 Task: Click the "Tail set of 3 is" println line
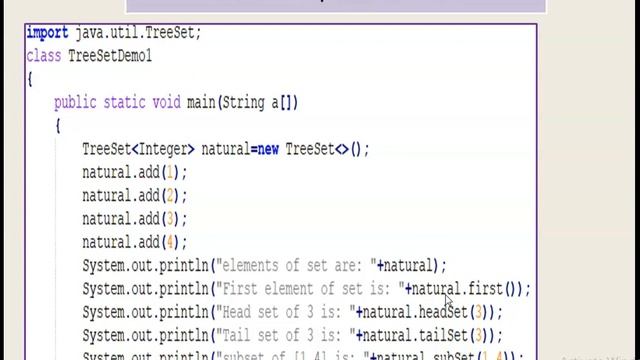tap(293, 336)
